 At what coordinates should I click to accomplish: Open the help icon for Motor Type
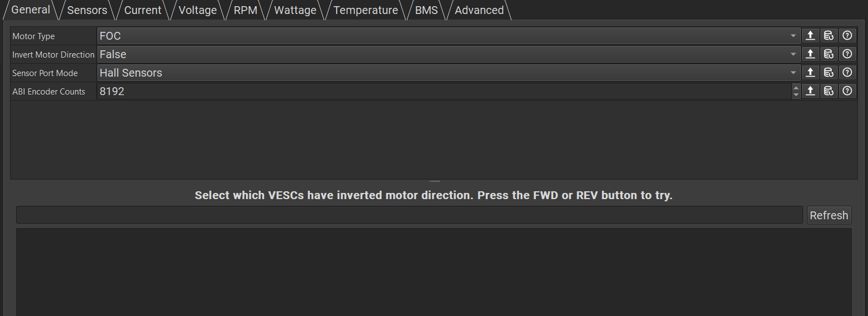pyautogui.click(x=847, y=36)
